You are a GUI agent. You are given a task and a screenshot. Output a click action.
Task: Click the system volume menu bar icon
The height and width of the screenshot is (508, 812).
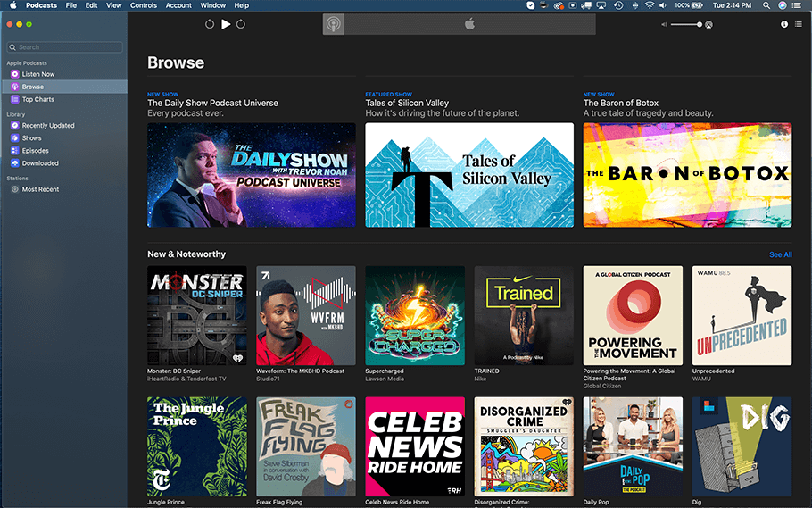click(x=663, y=5)
